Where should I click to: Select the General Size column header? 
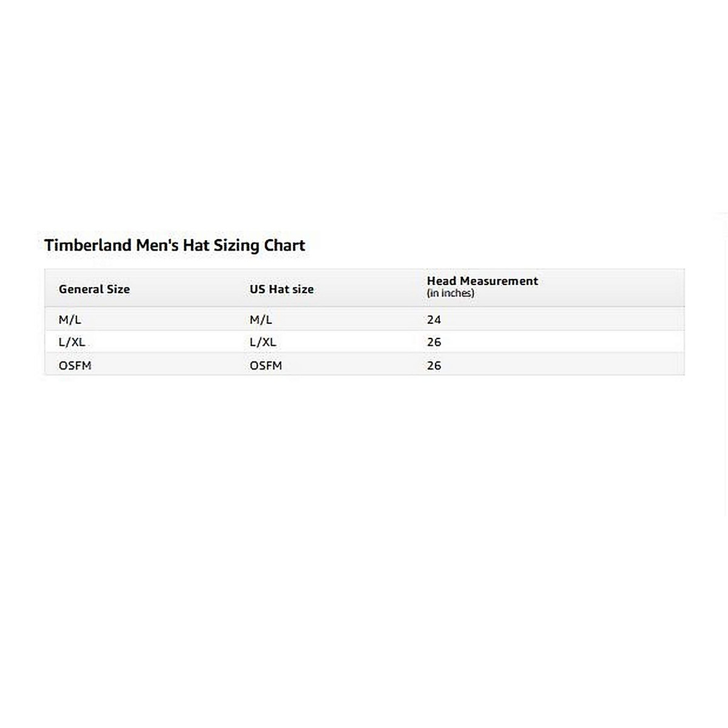point(94,289)
